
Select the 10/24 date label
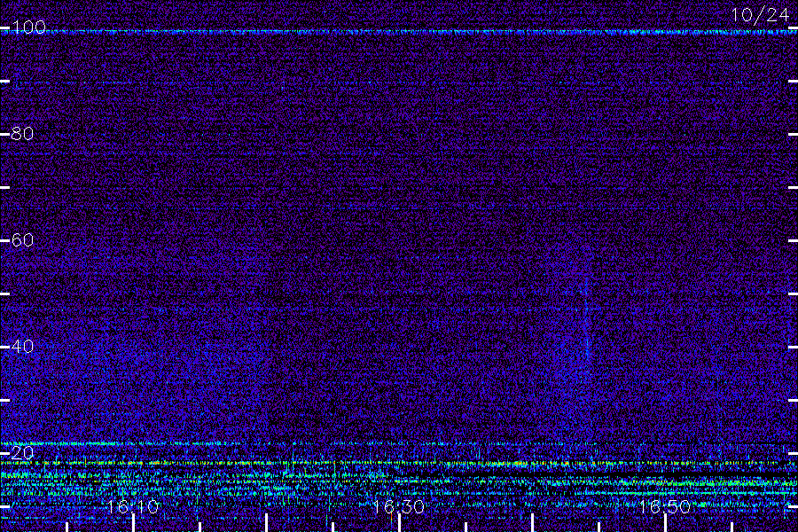click(x=760, y=15)
